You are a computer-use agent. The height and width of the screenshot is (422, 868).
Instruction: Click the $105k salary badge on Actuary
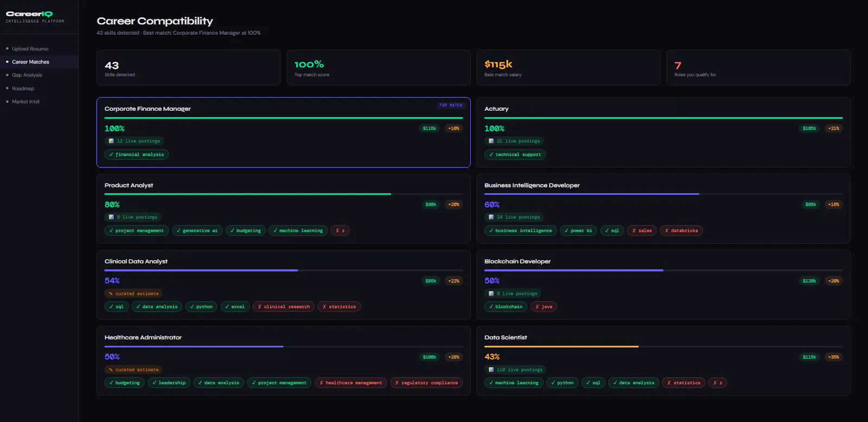point(809,129)
